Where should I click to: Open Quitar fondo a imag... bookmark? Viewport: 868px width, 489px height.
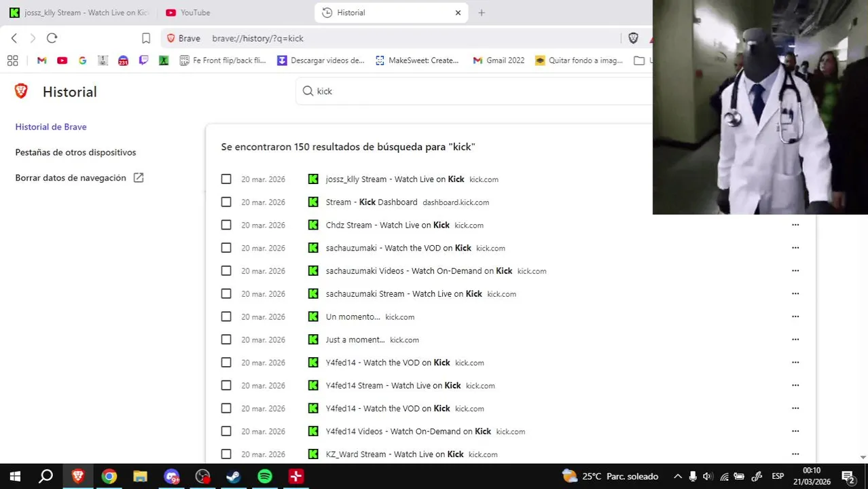click(579, 60)
